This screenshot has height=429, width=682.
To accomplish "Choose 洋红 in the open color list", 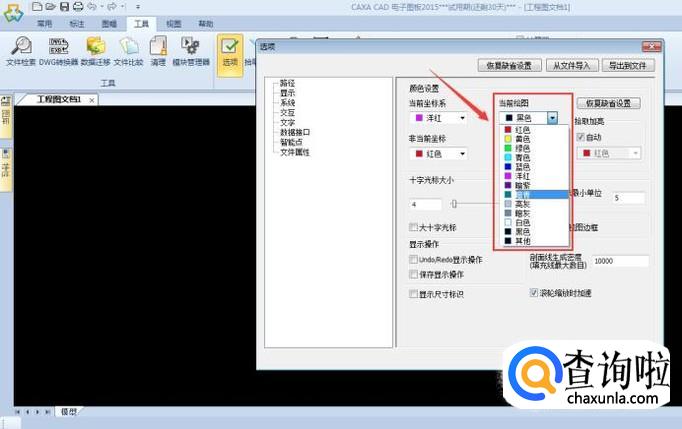I will pyautogui.click(x=535, y=176).
